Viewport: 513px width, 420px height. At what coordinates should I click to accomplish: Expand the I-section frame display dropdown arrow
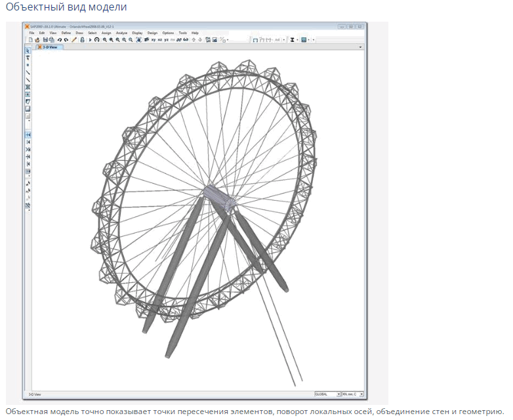click(297, 40)
